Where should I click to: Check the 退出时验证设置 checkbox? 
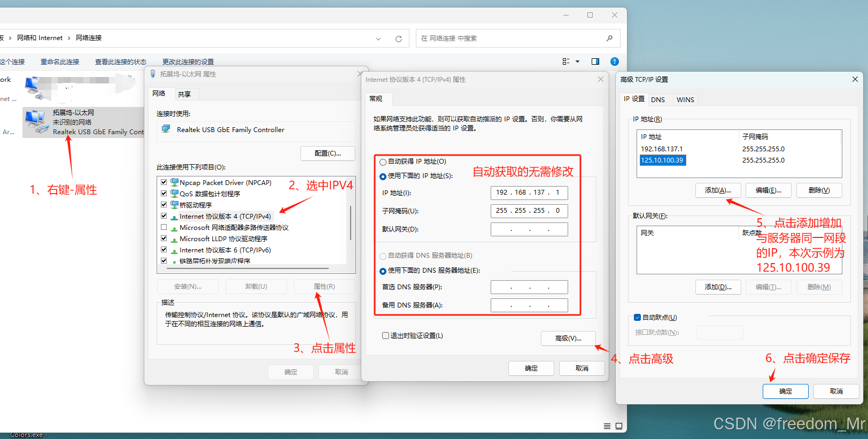pos(385,336)
